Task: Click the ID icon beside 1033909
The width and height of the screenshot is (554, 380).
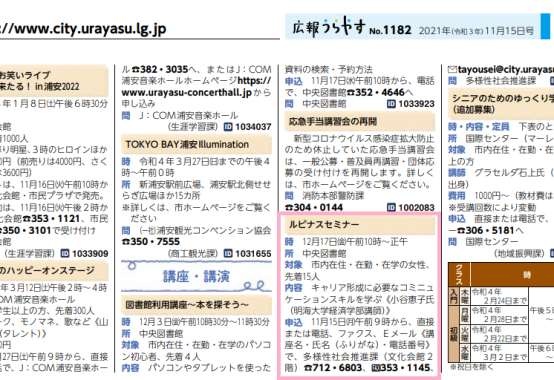Action: pyautogui.click(x=65, y=254)
